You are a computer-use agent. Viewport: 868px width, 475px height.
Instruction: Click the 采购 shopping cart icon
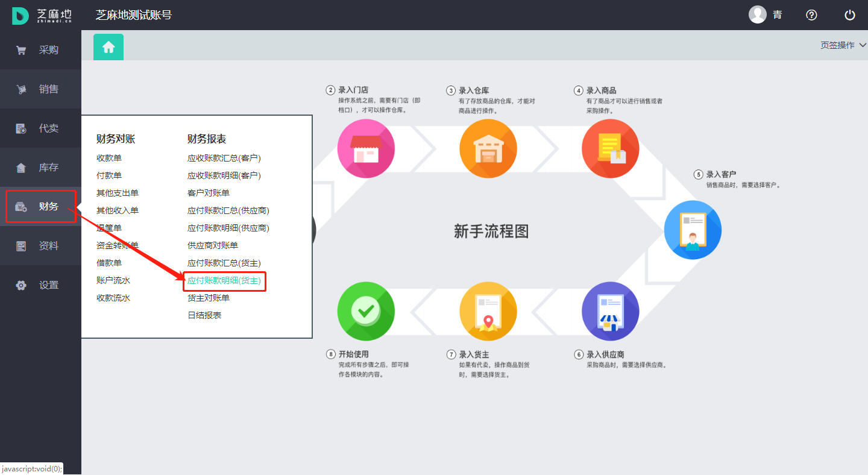[21, 51]
